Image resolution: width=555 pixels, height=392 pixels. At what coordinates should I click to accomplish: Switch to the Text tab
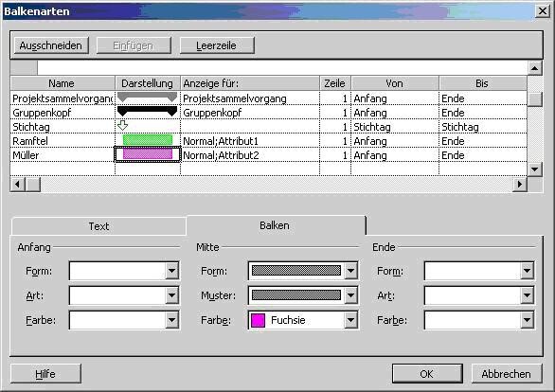coord(98,226)
